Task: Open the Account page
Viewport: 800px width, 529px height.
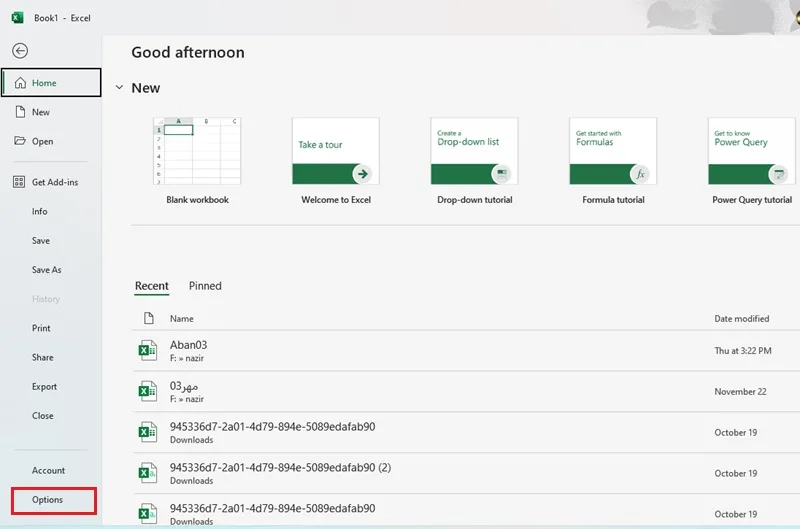Action: pos(48,470)
